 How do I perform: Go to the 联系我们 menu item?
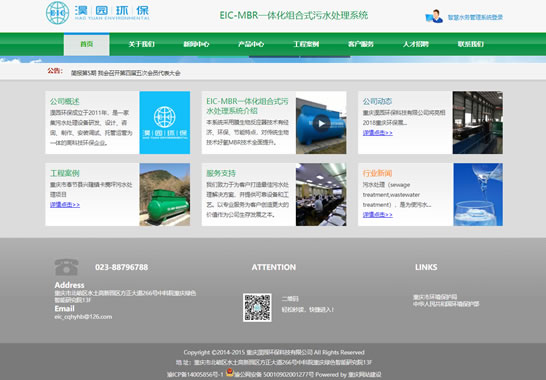pyautogui.click(x=470, y=44)
